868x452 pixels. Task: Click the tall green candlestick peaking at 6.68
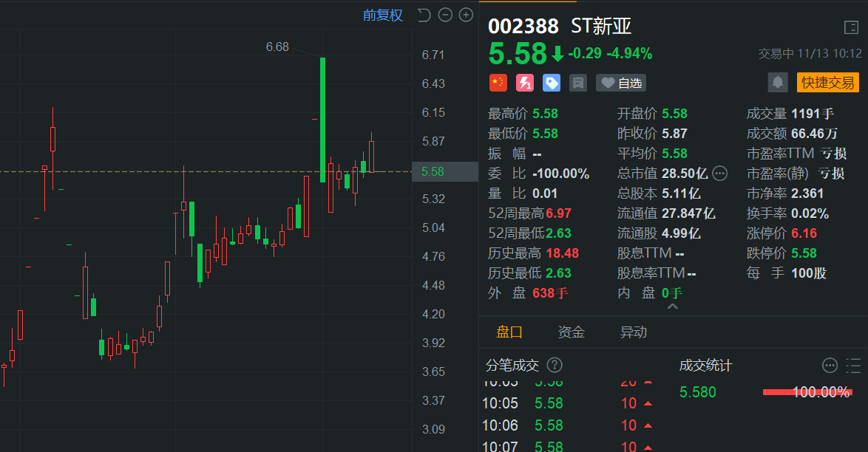[x=323, y=120]
